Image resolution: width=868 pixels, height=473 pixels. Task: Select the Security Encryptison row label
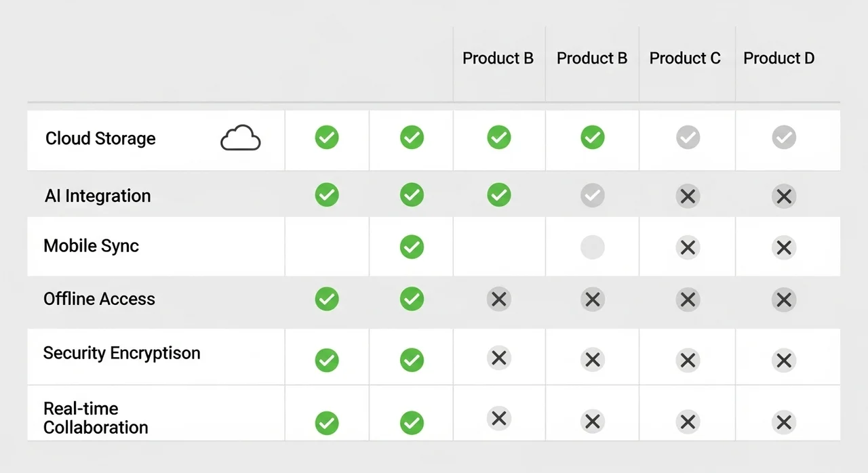pos(121,353)
